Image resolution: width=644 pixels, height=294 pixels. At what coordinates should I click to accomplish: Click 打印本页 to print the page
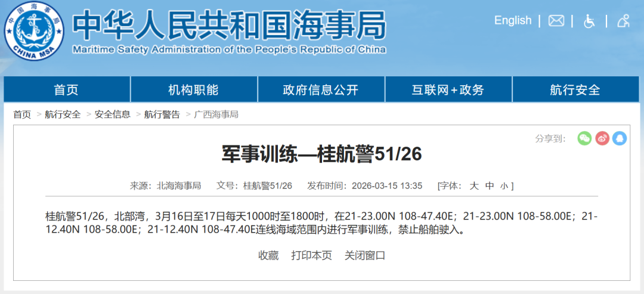311,255
